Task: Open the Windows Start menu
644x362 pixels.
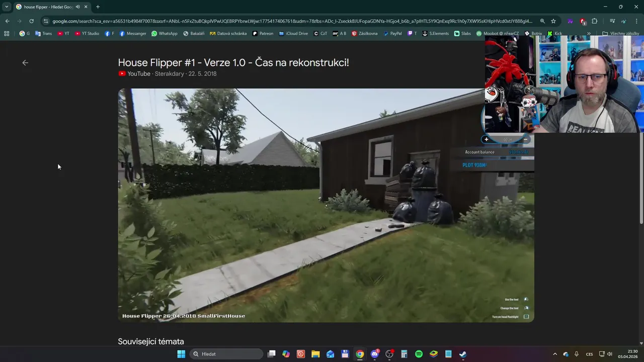Action: click(181, 354)
